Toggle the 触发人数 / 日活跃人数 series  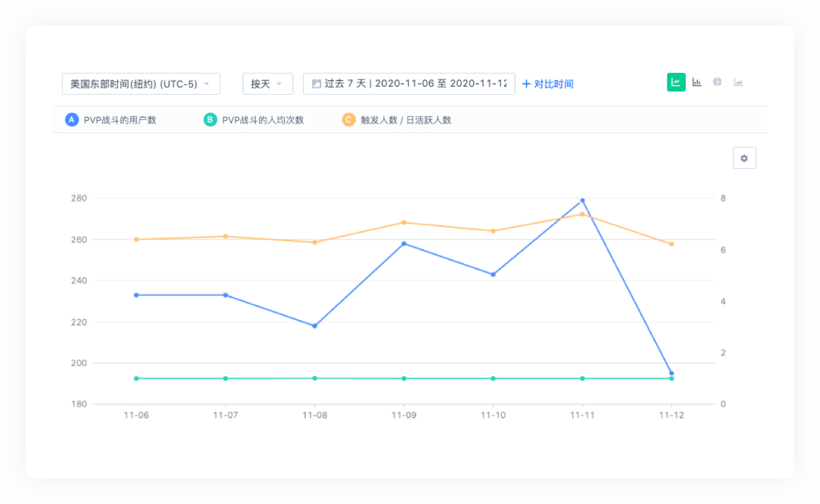[405, 120]
